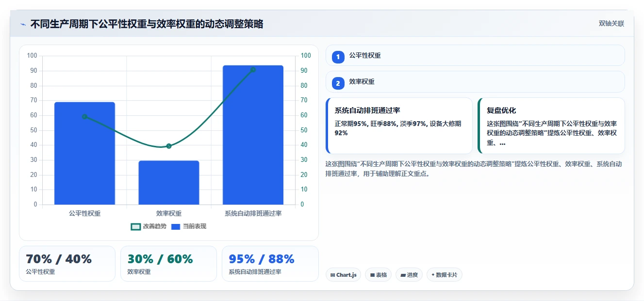The width and height of the screenshot is (644, 301).
Task: Click the lightning icon beside the title
Action: [x=23, y=24]
